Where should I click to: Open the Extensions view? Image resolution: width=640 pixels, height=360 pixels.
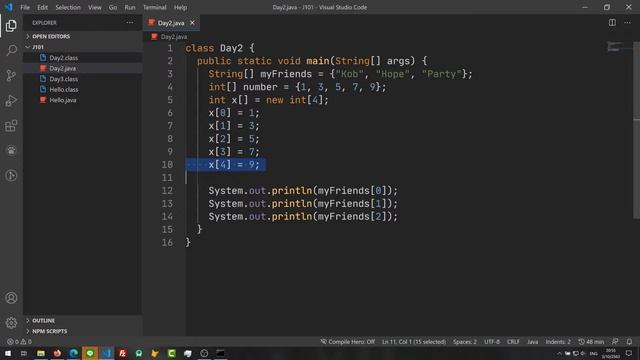[x=11, y=126]
